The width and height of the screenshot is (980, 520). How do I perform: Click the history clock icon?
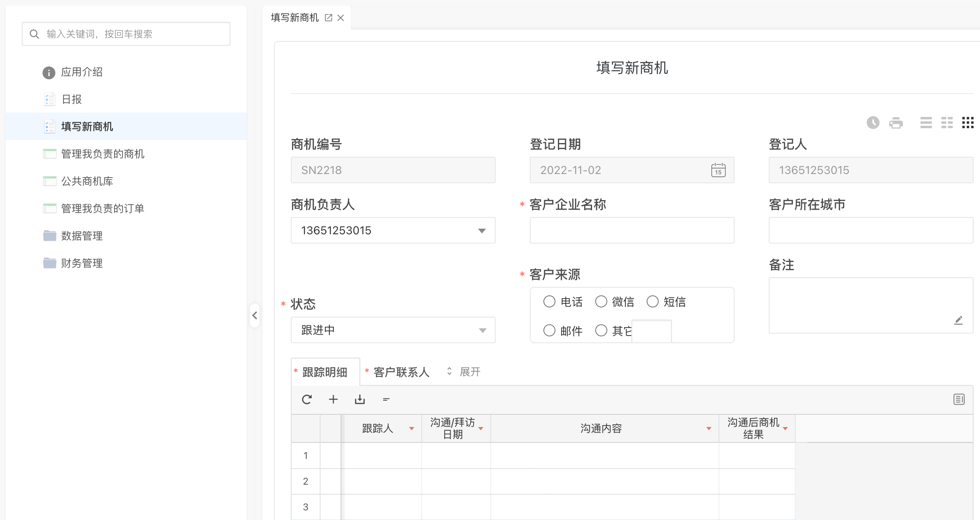(x=873, y=123)
